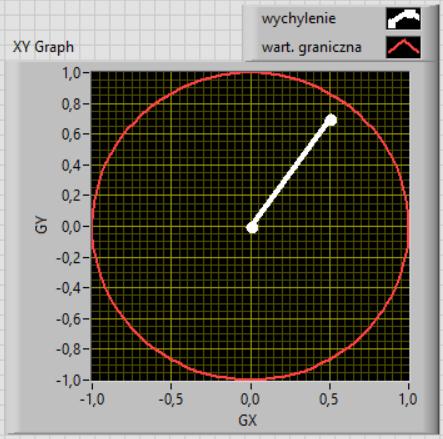This screenshot has width=443, height=439.
Task: Click the white endpoint marker of the deflection line
Action: [x=331, y=120]
